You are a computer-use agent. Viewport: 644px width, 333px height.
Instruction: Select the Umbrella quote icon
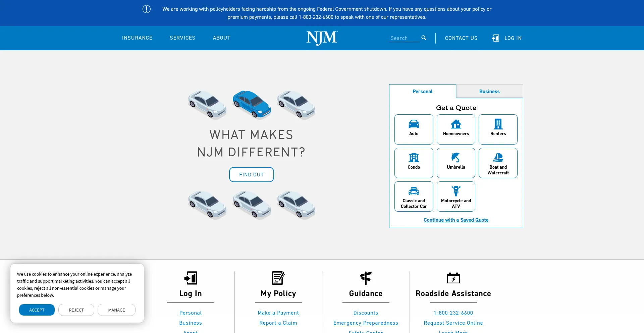tap(456, 158)
